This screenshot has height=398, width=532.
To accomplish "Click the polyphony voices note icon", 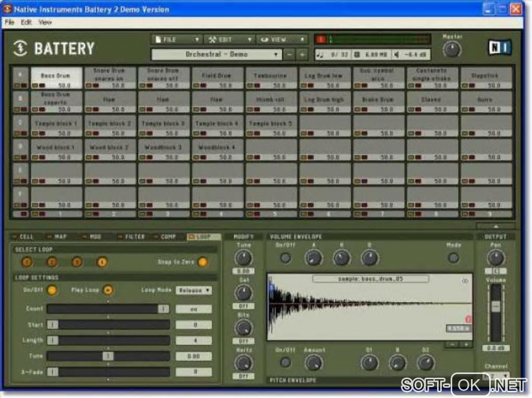I will point(320,55).
